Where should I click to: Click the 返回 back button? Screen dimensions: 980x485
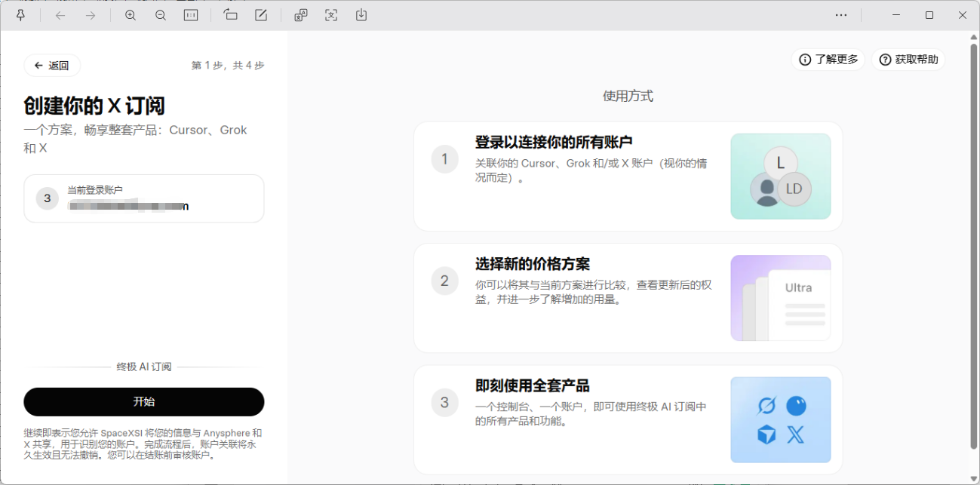click(52, 66)
